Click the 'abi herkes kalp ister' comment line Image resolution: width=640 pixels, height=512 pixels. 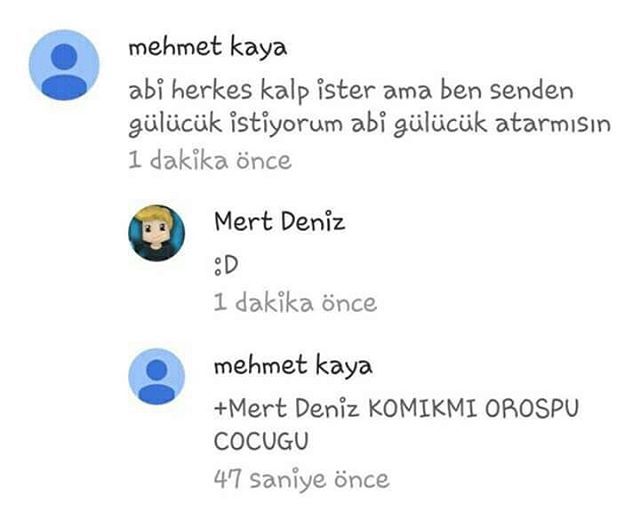click(351, 90)
